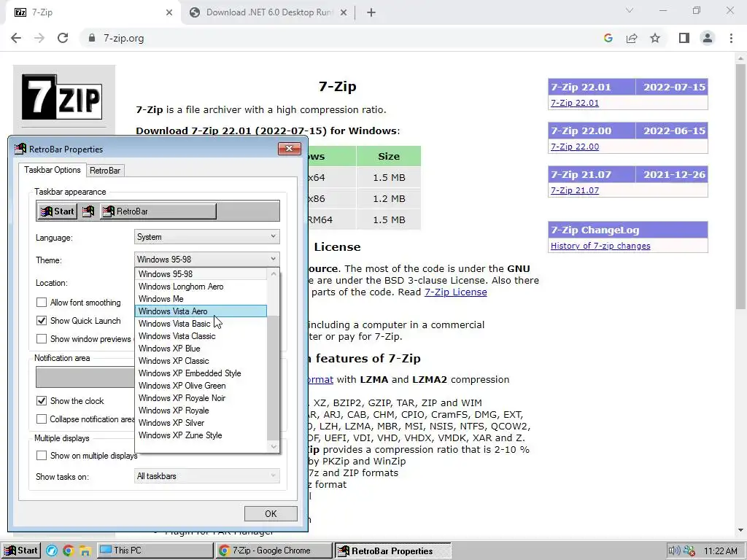This screenshot has height=560, width=747.
Task: Disable Show the clock
Action: [42, 400]
